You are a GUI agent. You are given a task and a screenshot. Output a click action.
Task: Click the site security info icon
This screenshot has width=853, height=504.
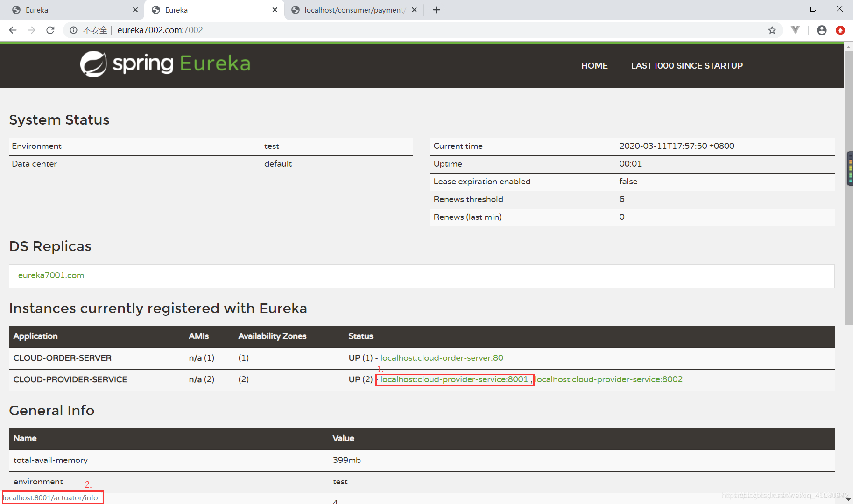pyautogui.click(x=73, y=30)
